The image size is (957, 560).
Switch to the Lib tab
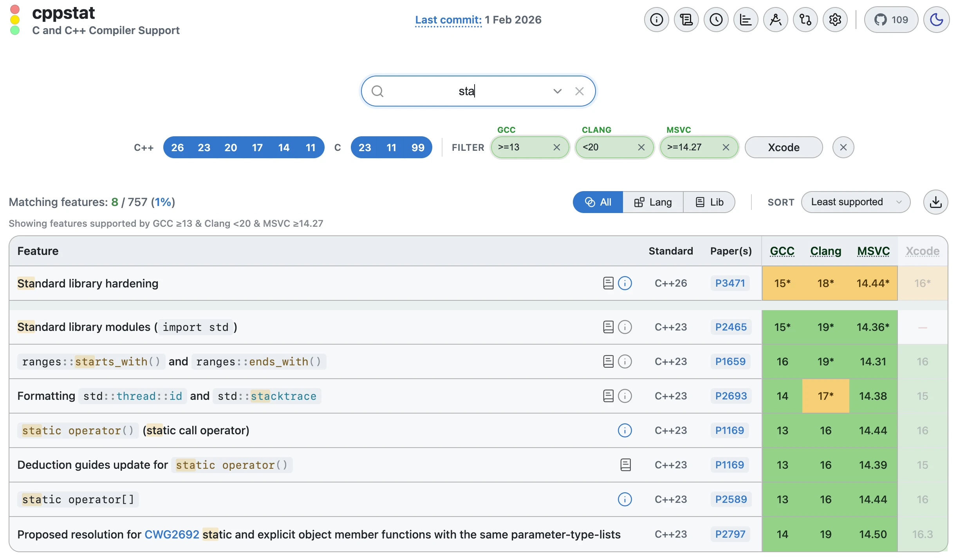[709, 202]
